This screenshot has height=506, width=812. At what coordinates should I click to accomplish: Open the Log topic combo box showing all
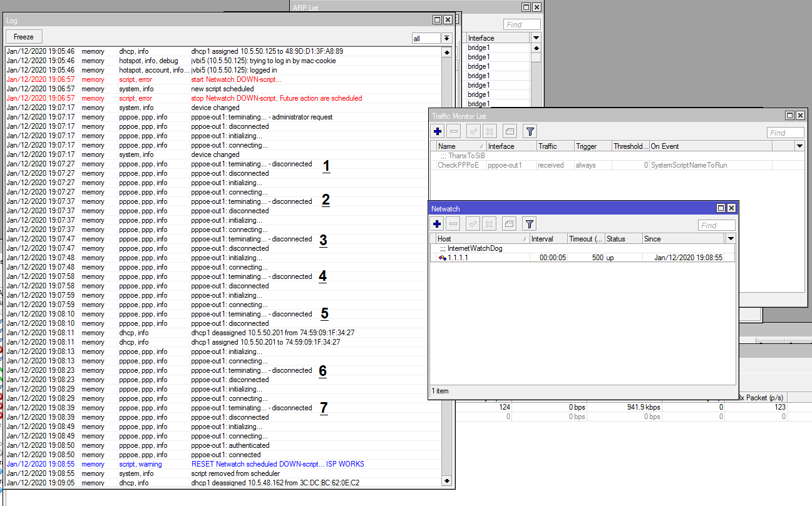[x=426, y=38]
